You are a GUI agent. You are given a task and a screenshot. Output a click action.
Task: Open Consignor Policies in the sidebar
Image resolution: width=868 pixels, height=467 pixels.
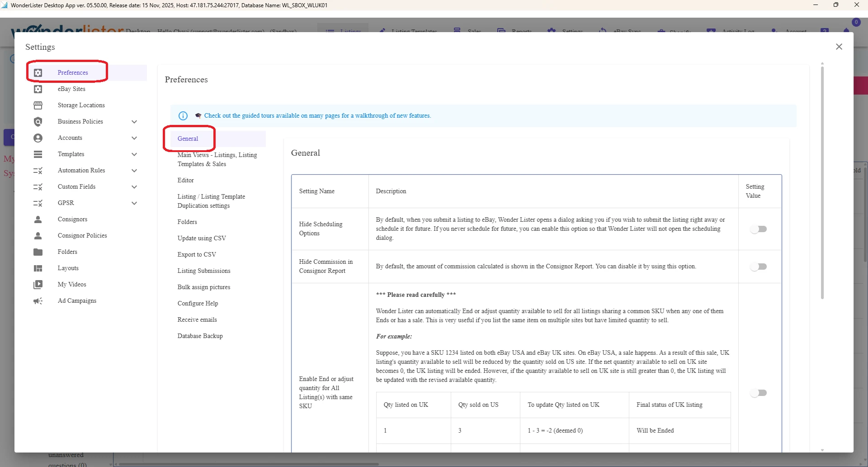coord(82,236)
